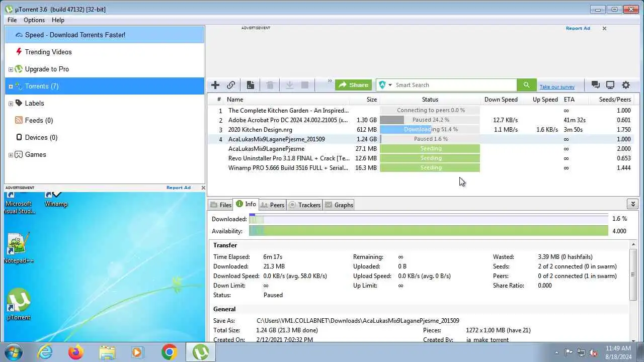The height and width of the screenshot is (362, 644).
Task: Sort torrents by the Size column
Action: coord(365,100)
